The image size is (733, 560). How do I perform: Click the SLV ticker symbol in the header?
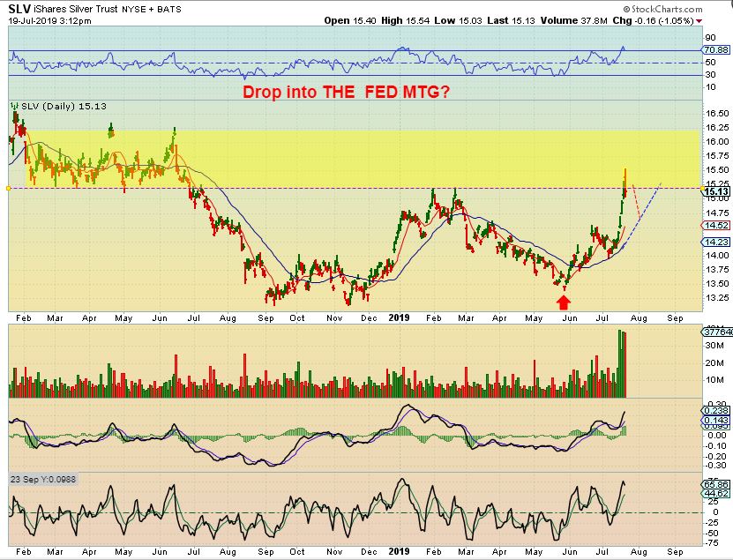(19, 9)
